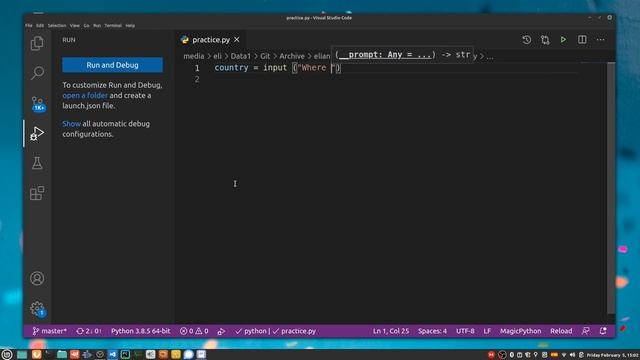Viewport: 640px width, 360px height.
Task: Follow the 'open a folder' link
Action: (x=85, y=96)
